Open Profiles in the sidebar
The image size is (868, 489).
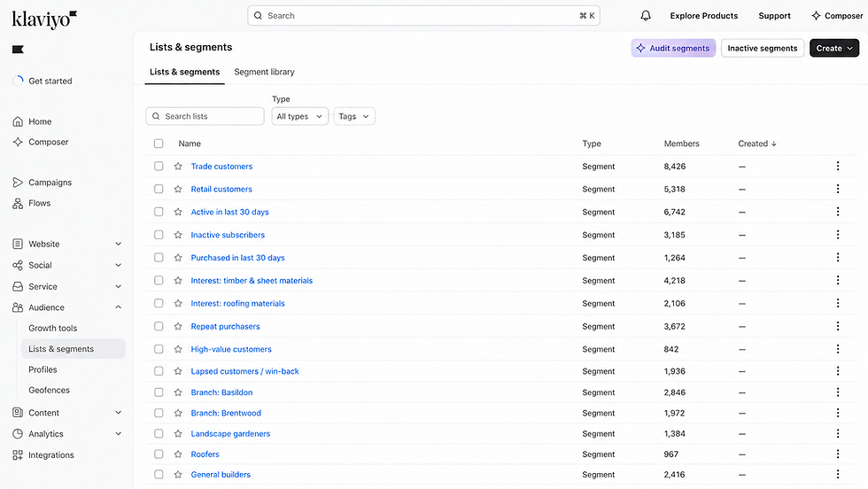coord(43,369)
